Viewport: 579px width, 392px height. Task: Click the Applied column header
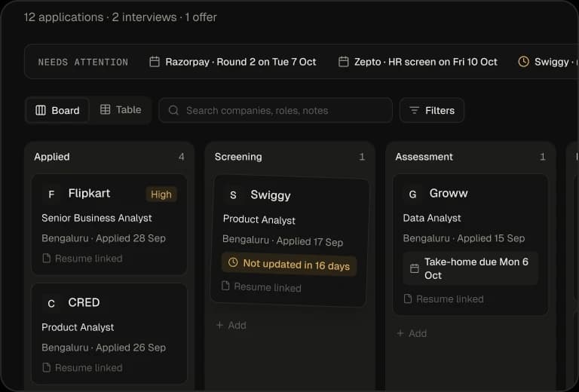point(52,157)
